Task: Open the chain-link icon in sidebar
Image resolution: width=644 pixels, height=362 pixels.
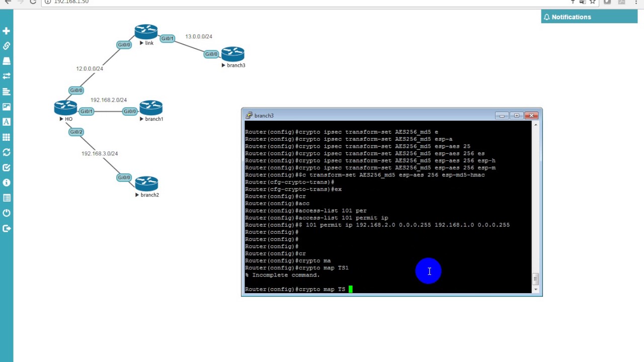Action: click(7, 46)
